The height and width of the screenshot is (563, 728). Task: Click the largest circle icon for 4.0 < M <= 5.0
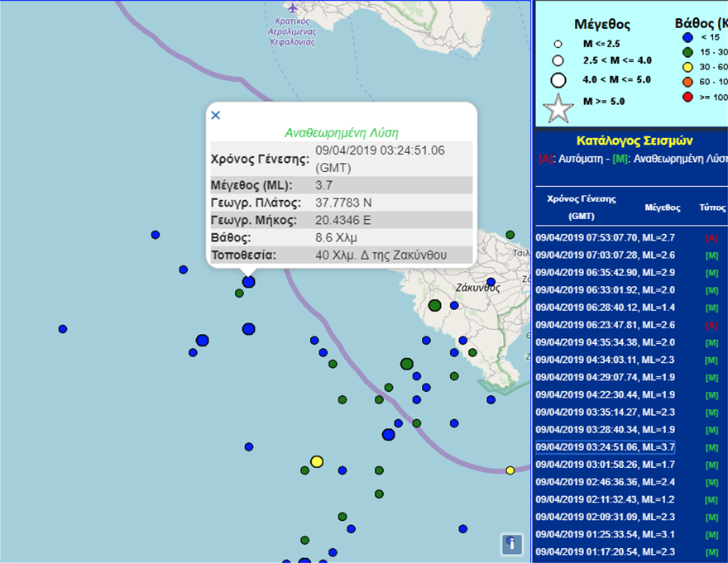tap(558, 80)
